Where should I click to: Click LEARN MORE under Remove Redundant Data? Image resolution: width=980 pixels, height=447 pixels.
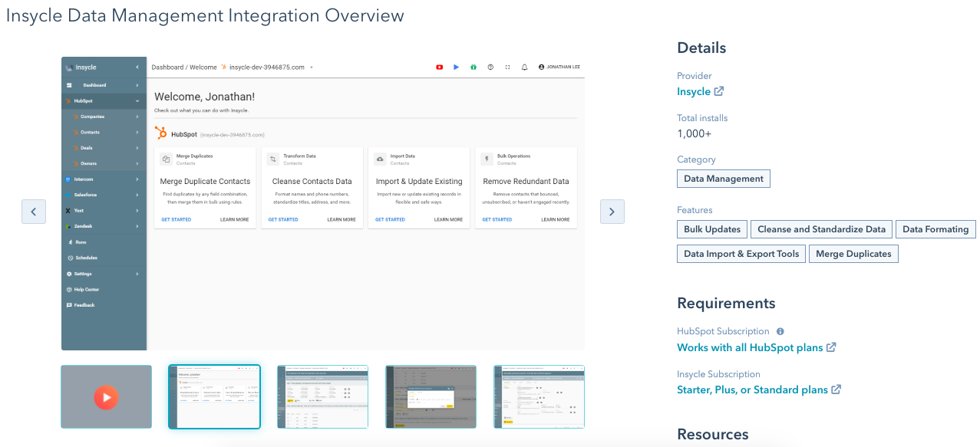[556, 220]
